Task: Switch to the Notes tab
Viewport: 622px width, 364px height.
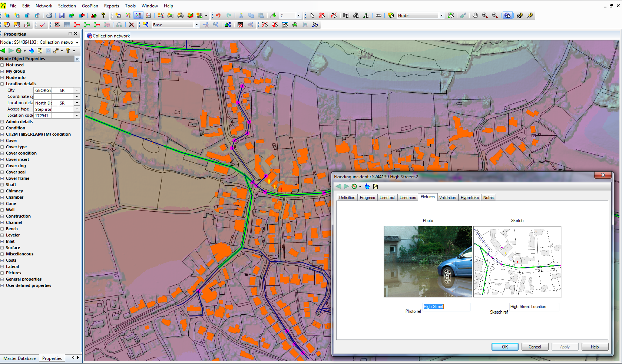Action: coord(489,198)
